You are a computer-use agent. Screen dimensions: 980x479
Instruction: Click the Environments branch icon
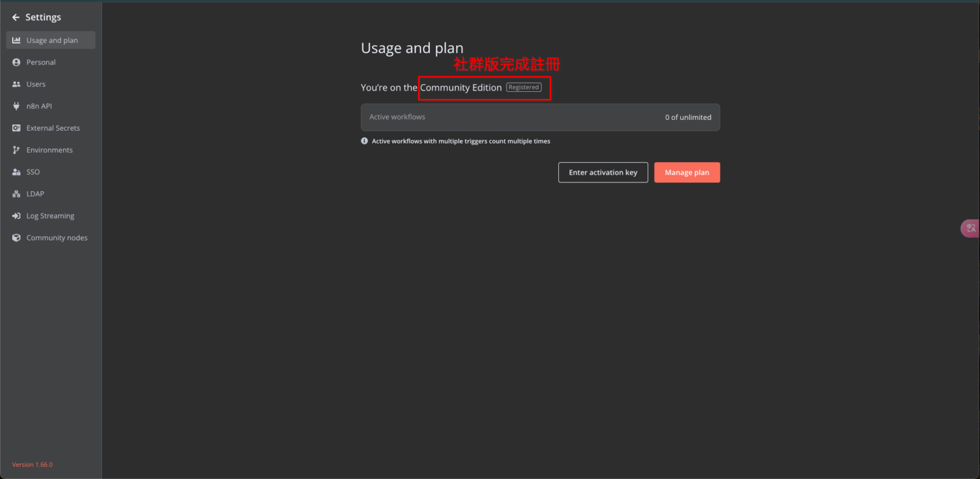(17, 150)
